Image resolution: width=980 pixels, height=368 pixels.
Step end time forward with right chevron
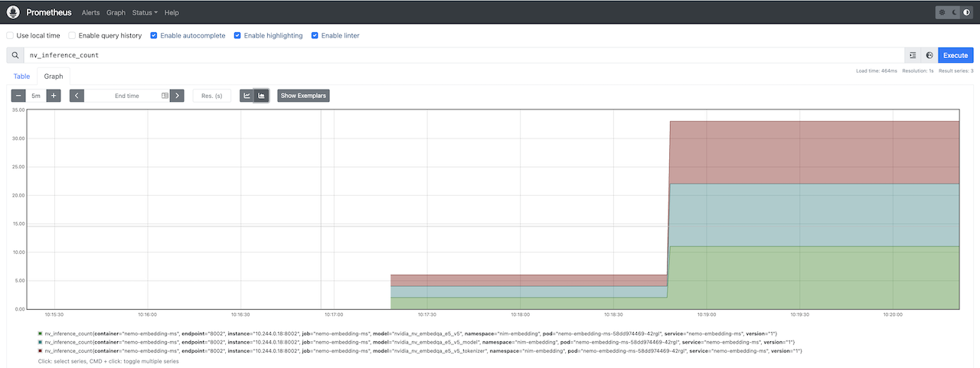pos(177,96)
